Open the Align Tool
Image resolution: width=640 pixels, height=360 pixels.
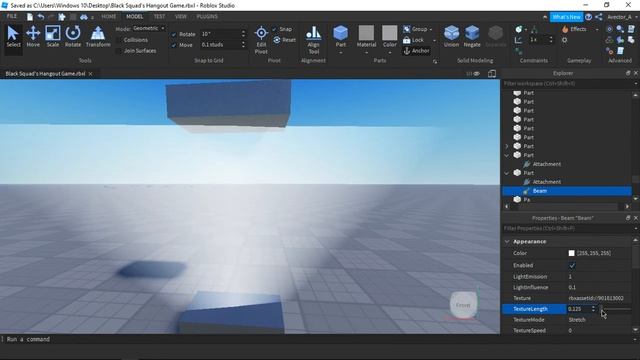(313, 40)
